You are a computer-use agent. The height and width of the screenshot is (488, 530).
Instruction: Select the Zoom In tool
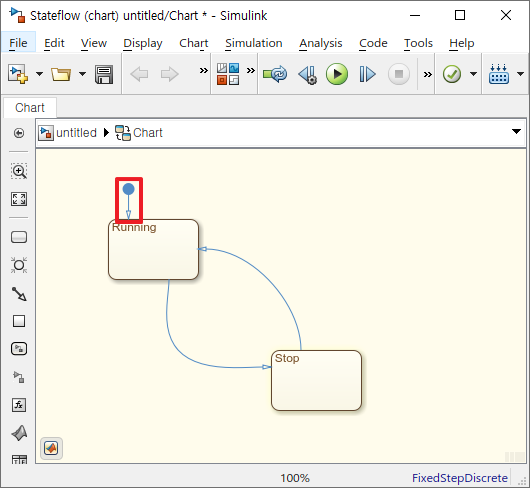(x=19, y=171)
